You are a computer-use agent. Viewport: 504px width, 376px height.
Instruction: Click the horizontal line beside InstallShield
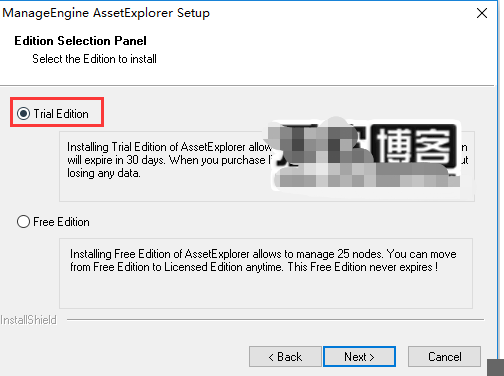275,320
